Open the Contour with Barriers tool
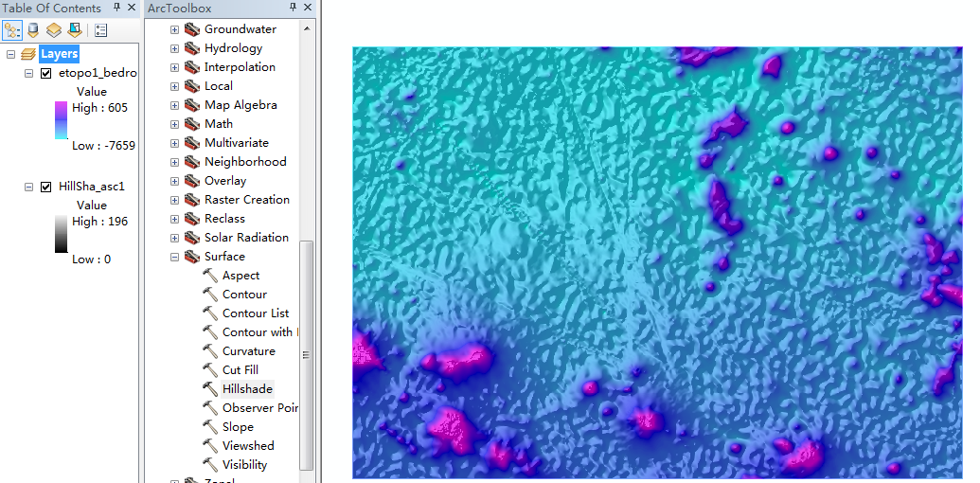 [260, 332]
